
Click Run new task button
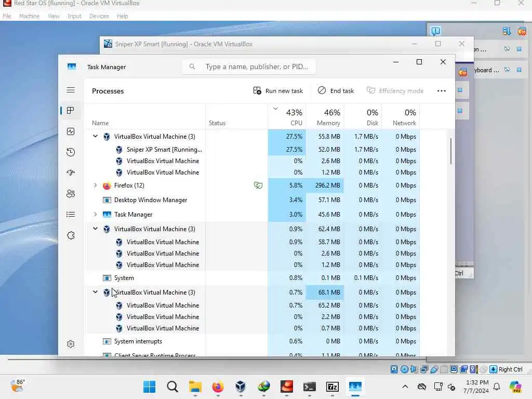point(278,90)
